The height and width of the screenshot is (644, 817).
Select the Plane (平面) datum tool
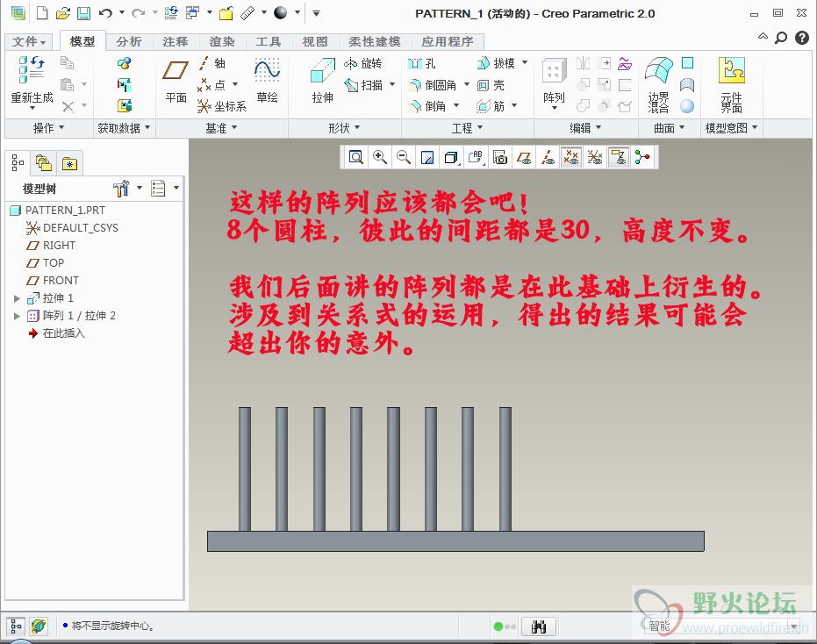point(176,80)
